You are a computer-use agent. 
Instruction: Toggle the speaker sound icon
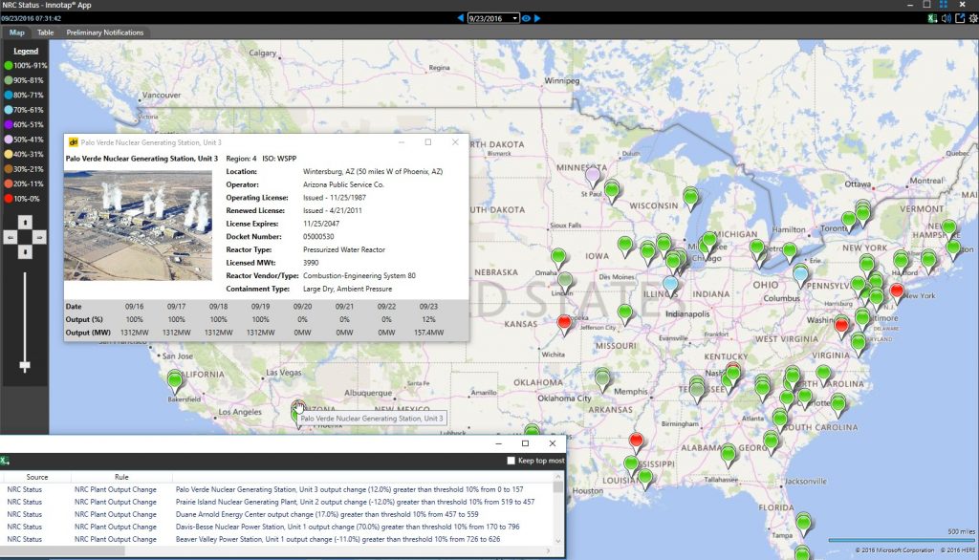coord(946,18)
